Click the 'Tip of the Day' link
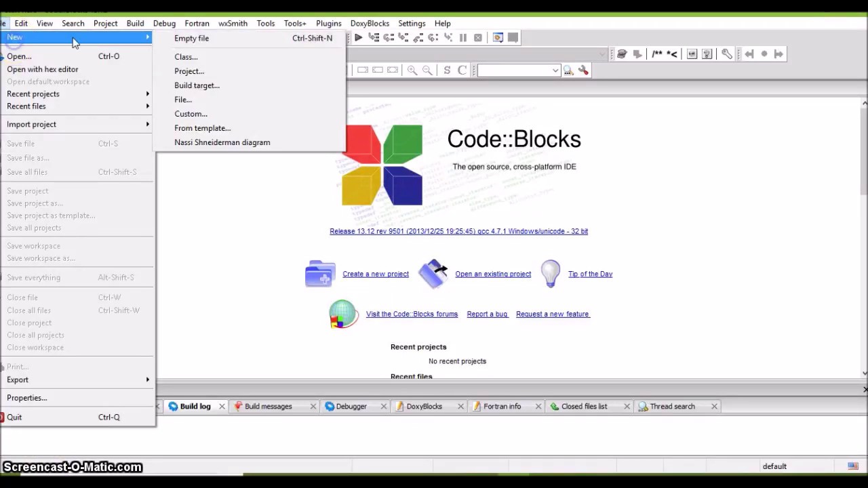The image size is (868, 488). 590,274
